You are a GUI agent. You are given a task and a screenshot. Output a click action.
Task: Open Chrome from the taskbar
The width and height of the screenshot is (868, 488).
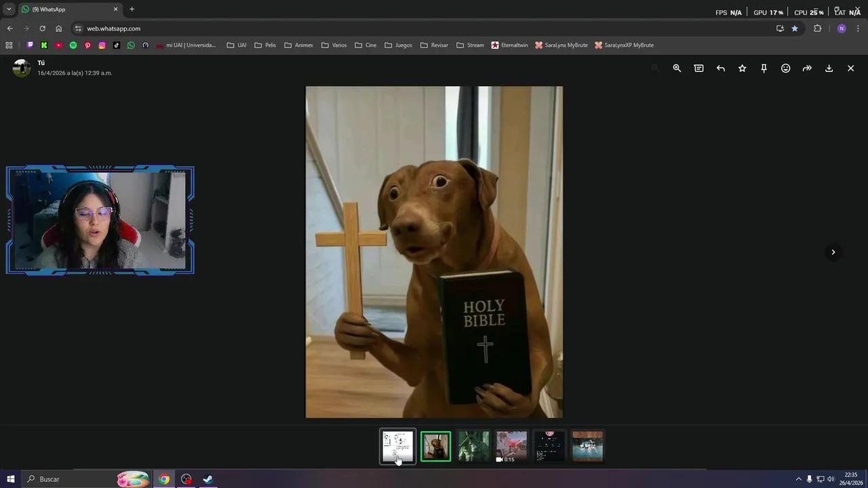point(164,479)
